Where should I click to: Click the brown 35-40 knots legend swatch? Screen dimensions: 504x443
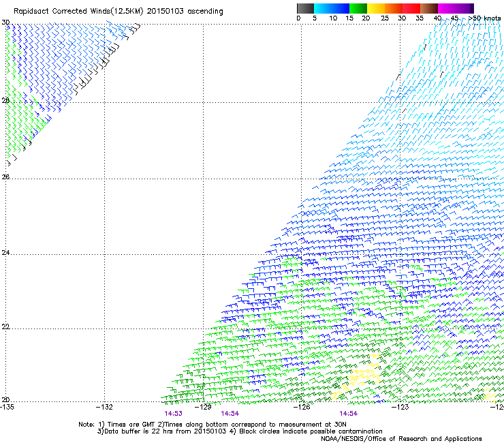pyautogui.click(x=429, y=8)
